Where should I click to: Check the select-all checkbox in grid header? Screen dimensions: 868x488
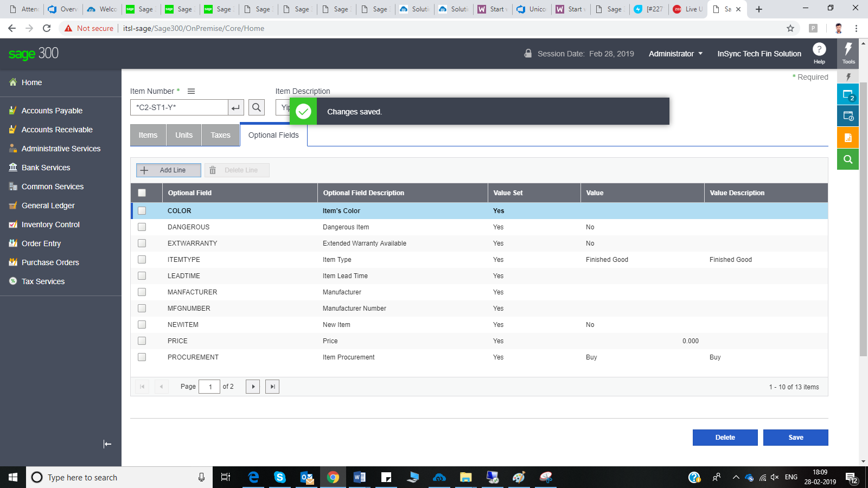142,192
